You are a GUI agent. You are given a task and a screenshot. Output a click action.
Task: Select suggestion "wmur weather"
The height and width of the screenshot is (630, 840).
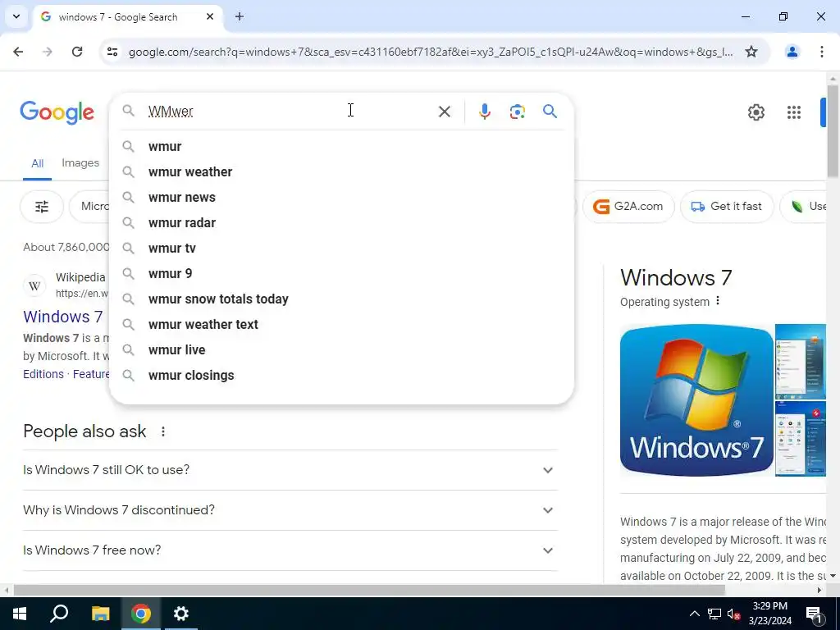[x=341, y=172]
